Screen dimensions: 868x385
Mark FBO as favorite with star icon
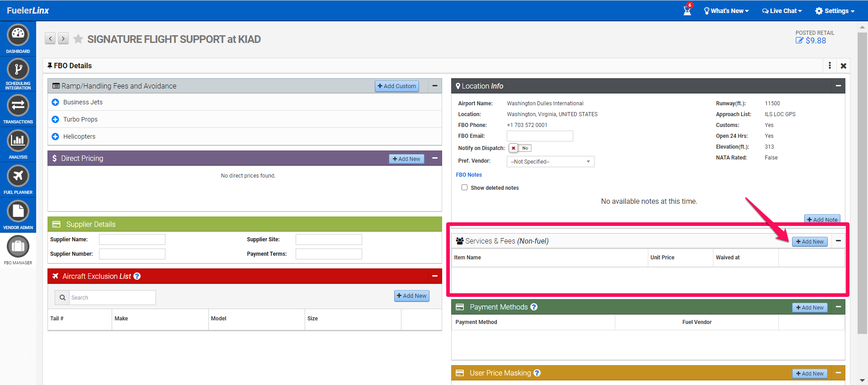pyautogui.click(x=78, y=39)
